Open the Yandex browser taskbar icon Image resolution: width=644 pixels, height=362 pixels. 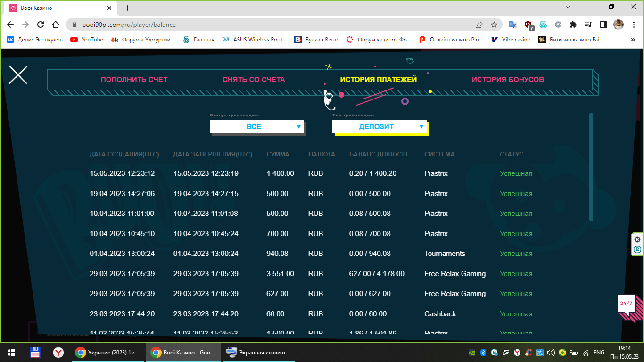[58, 352]
